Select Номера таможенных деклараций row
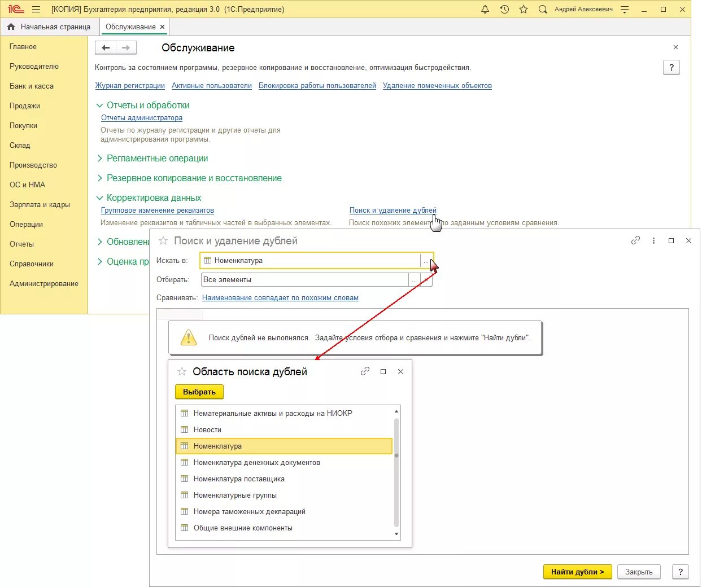The width and height of the screenshot is (702, 588). pos(284,512)
